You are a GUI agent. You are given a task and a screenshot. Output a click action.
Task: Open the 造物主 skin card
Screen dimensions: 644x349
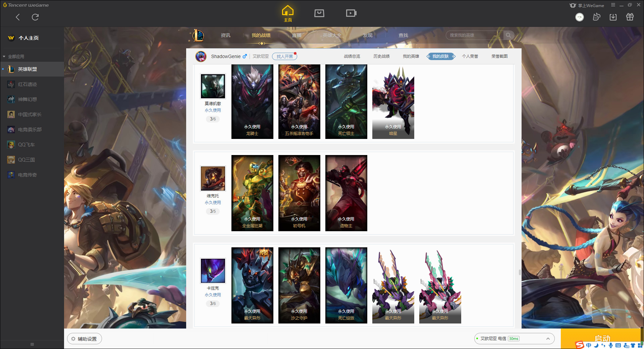346,193
